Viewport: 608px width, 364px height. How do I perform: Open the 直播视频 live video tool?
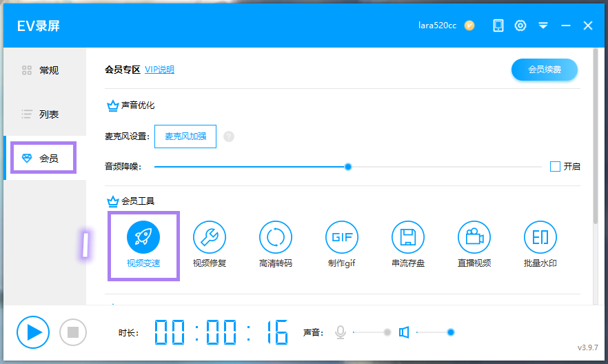click(x=474, y=238)
